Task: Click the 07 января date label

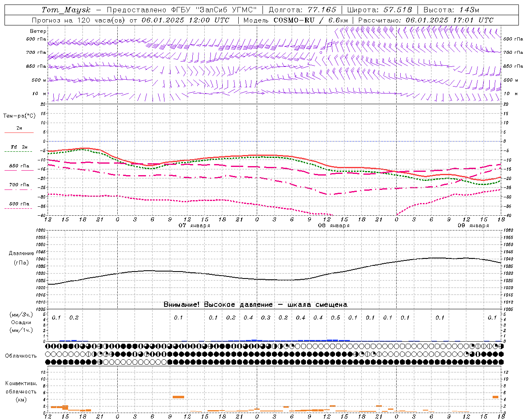Action: pyautogui.click(x=194, y=226)
